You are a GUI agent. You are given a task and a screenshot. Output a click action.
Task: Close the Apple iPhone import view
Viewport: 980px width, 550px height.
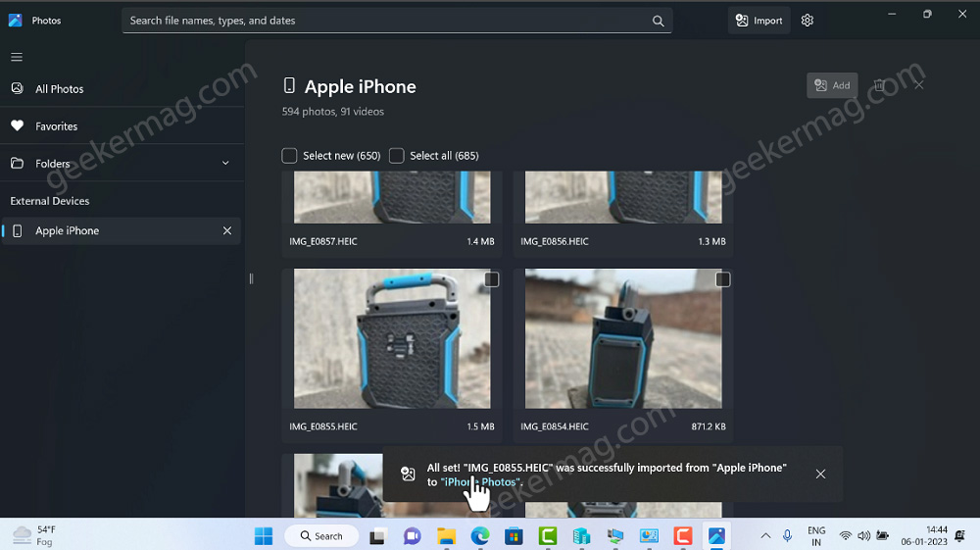pyautogui.click(x=919, y=85)
